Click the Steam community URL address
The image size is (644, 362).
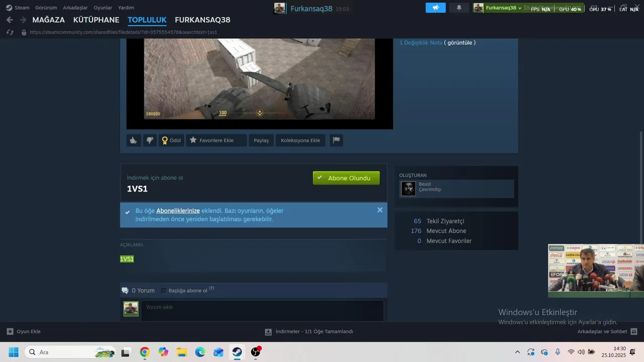pos(123,32)
